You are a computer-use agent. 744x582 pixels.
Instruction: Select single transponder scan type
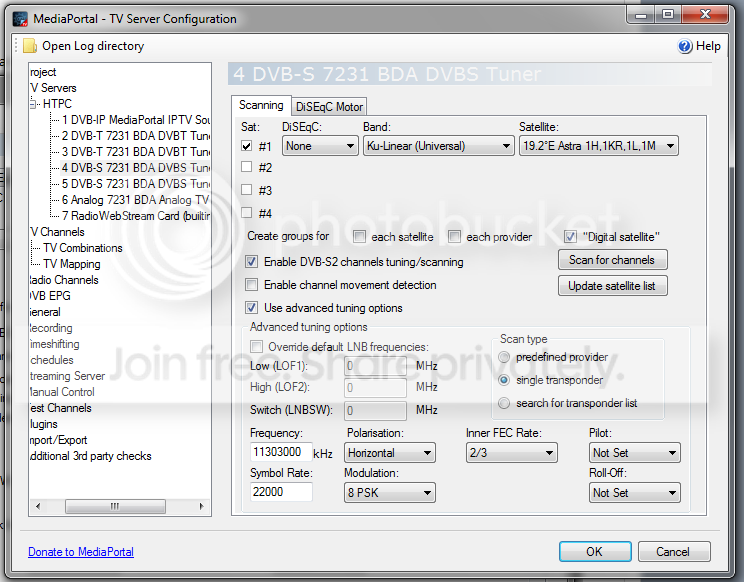[x=504, y=380]
